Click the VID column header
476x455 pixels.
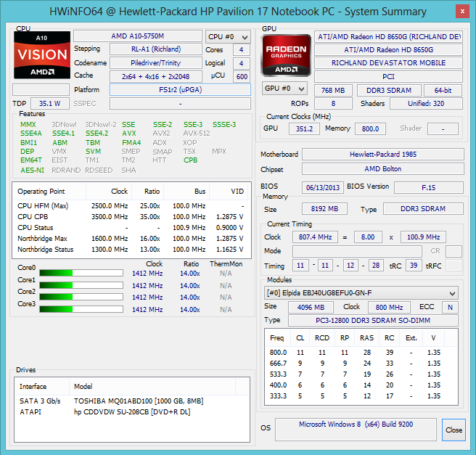(229, 192)
